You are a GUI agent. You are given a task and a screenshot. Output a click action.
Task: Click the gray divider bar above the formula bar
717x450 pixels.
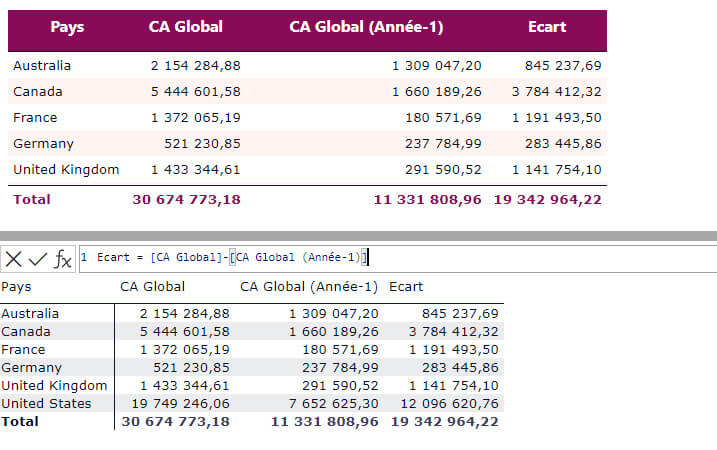[358, 236]
